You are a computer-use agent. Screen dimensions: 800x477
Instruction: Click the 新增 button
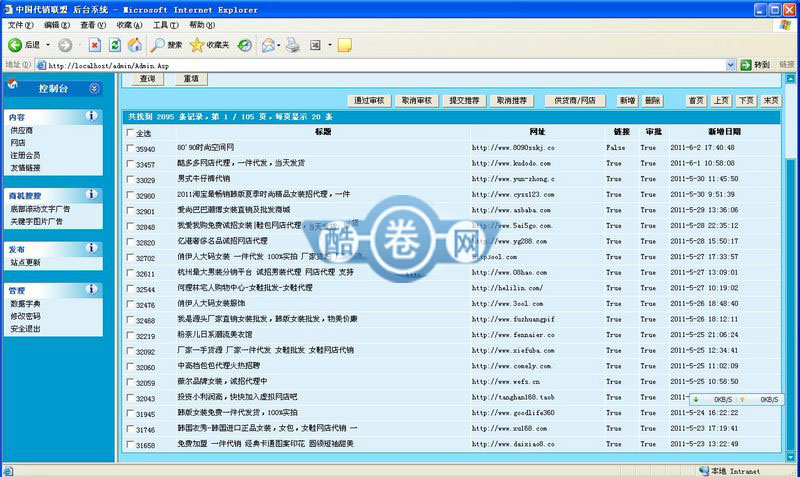(x=627, y=101)
